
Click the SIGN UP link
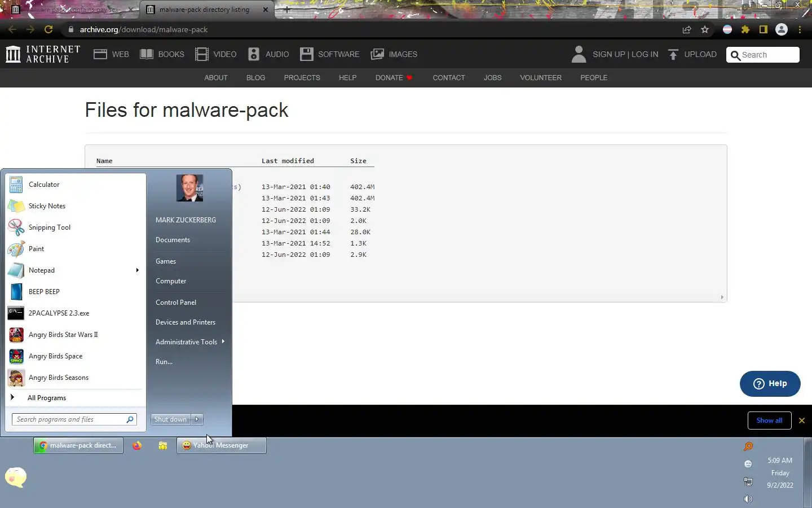tap(608, 54)
